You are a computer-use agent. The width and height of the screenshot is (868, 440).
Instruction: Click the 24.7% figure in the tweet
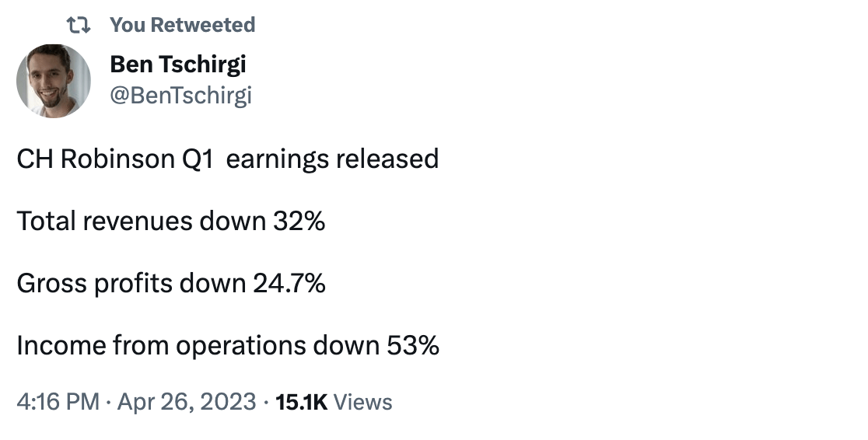pos(289,284)
